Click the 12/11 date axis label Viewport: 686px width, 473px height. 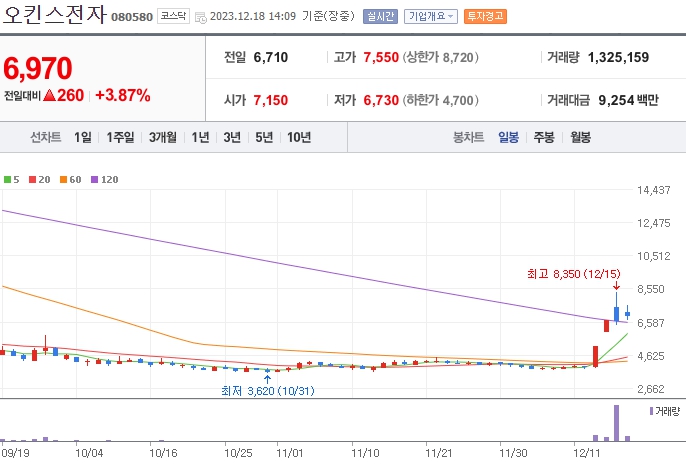[587, 453]
